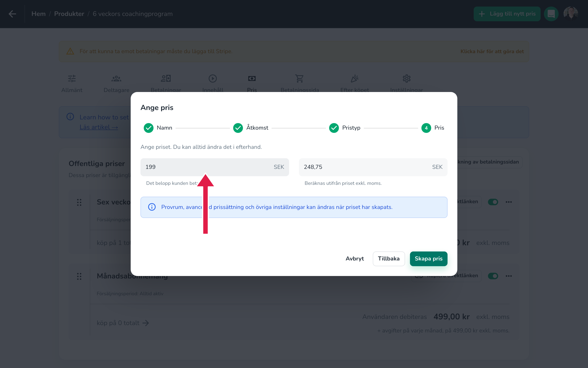Grab the drag handle for Månadsabonnemang
Screen dimensions: 588x368
[79, 276]
